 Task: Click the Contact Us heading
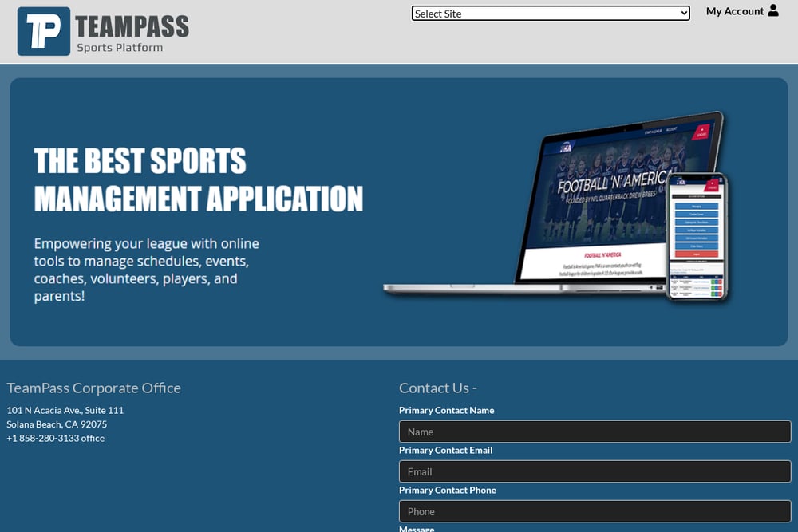(x=437, y=388)
